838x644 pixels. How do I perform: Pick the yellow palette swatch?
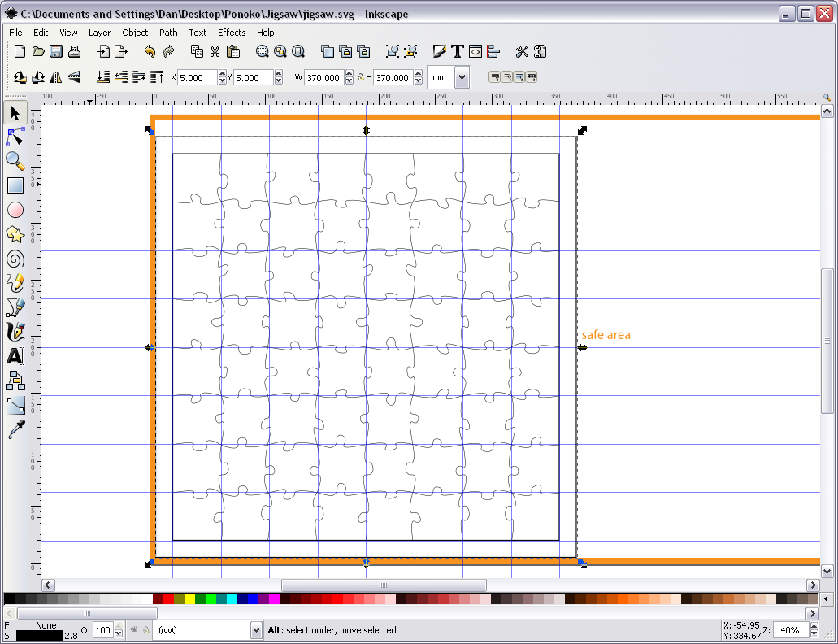(x=189, y=598)
